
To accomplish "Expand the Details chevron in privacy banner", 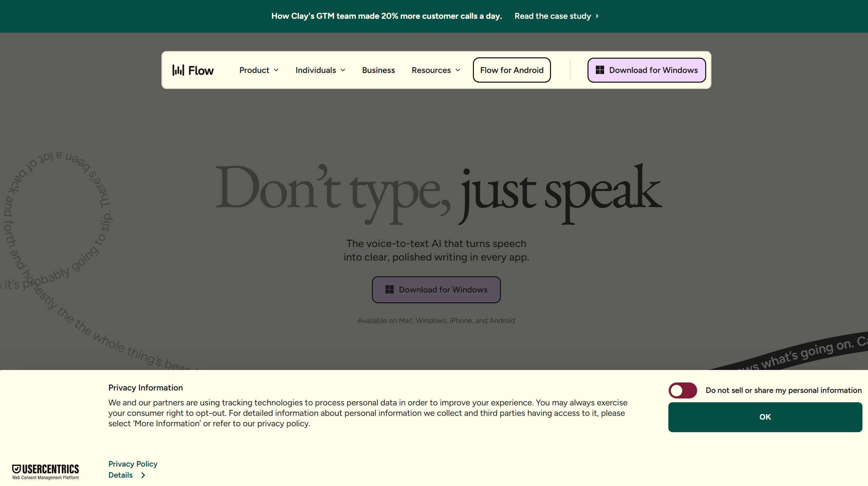I will 143,475.
